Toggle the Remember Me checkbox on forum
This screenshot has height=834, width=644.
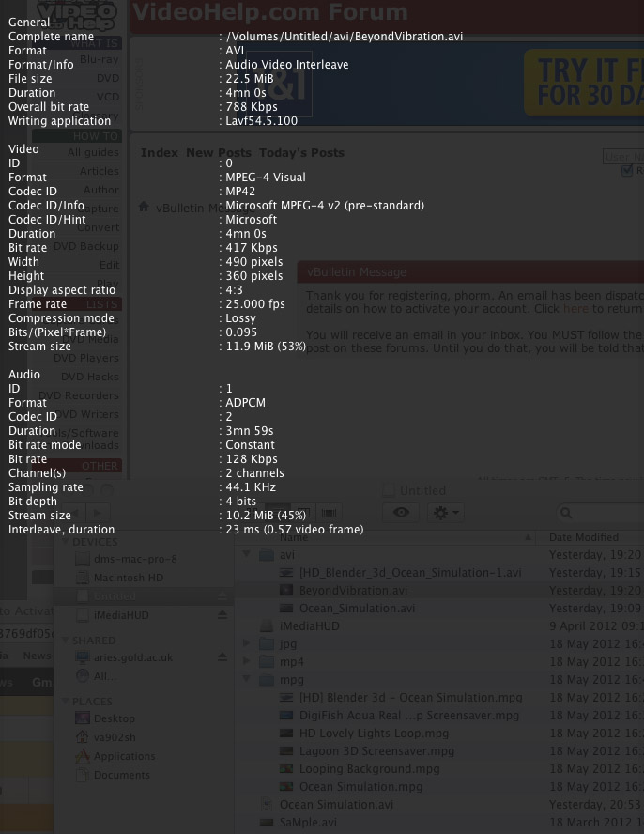(x=627, y=170)
